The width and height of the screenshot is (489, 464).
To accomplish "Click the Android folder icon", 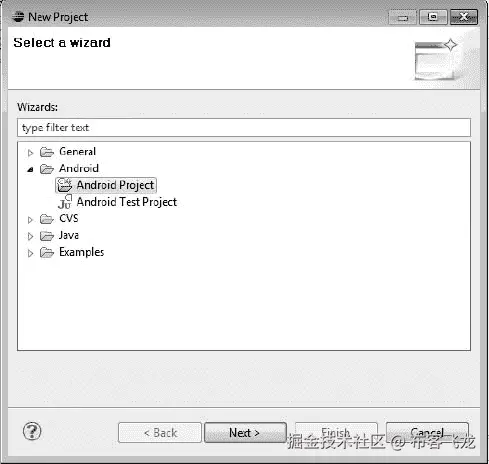I will pos(47,169).
